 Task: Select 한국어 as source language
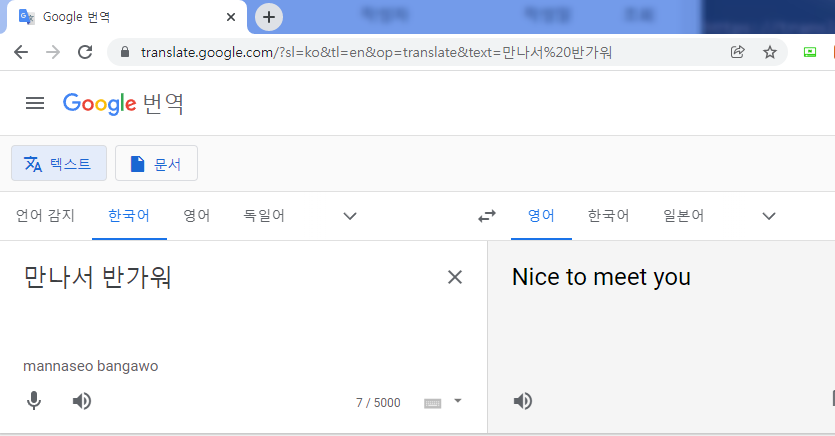pyautogui.click(x=129, y=216)
